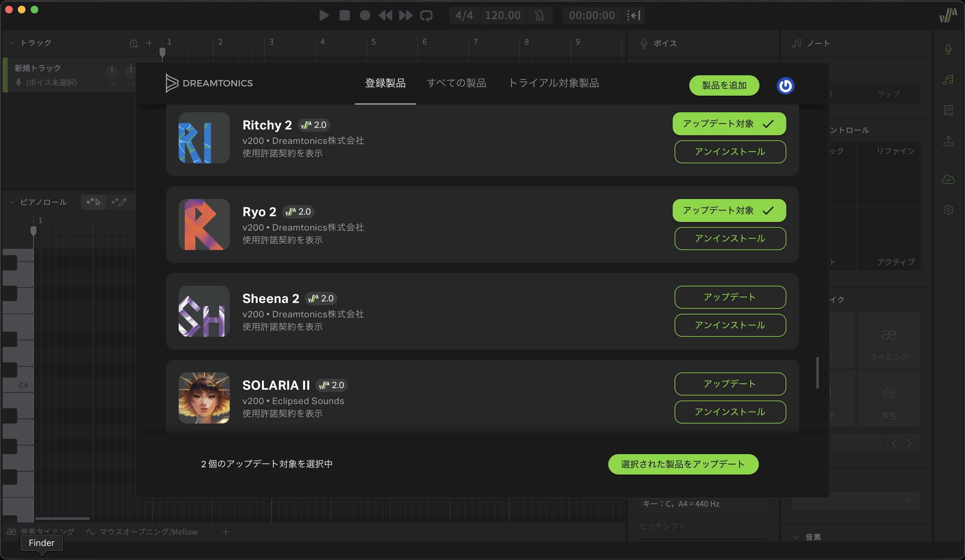Click the piano roll playhead marker
965x560 pixels.
click(x=33, y=231)
